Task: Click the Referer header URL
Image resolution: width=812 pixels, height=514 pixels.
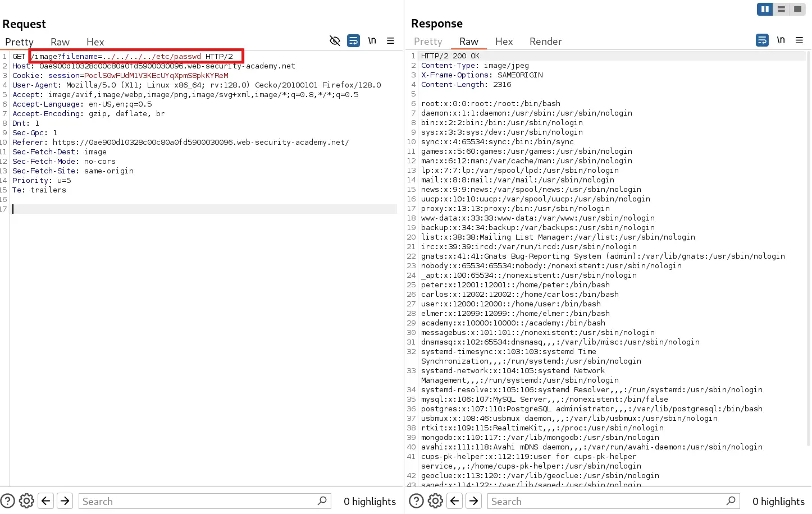Action: click(x=200, y=142)
